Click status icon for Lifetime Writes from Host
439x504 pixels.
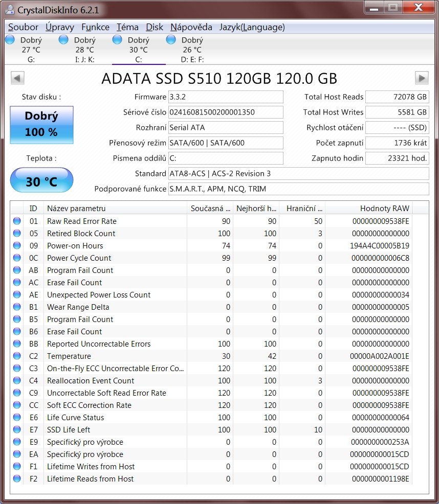[17, 466]
